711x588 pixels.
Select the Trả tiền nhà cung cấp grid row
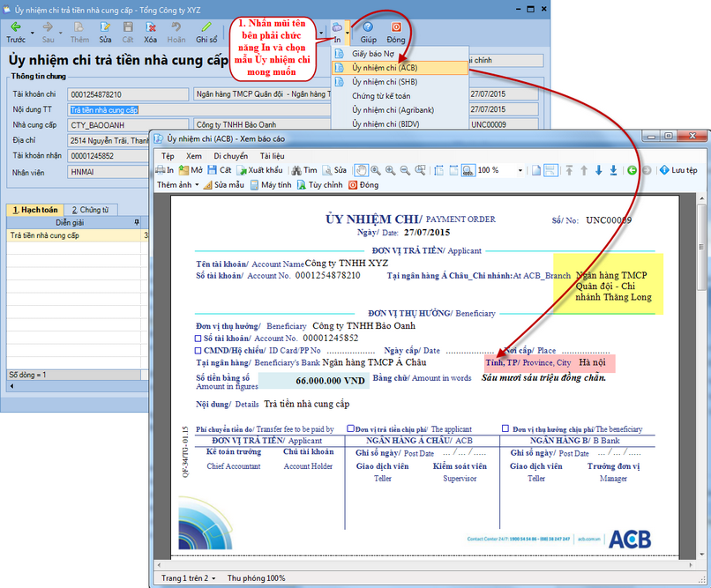pyautogui.click(x=77, y=235)
